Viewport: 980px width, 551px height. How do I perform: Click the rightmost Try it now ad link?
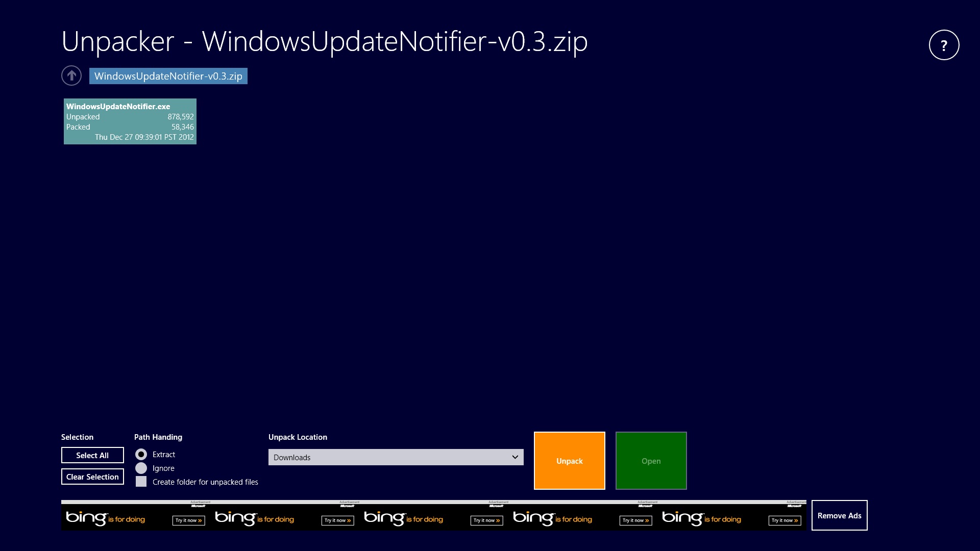(785, 520)
